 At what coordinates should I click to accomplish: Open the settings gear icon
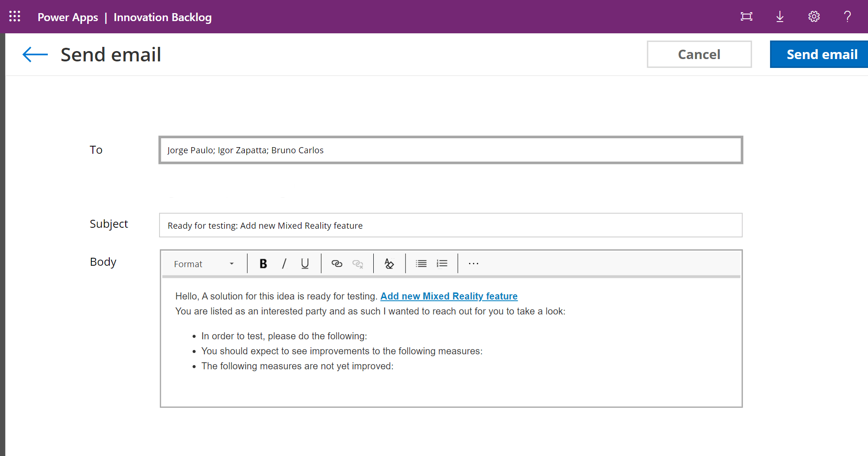pyautogui.click(x=814, y=17)
